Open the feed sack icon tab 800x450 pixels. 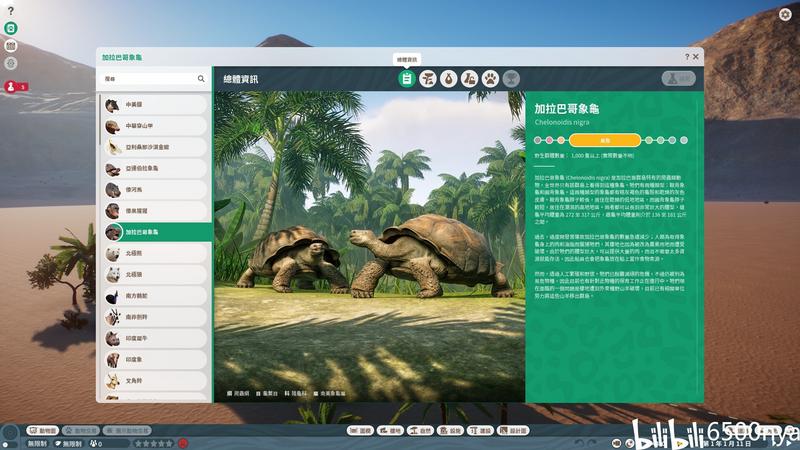click(448, 79)
